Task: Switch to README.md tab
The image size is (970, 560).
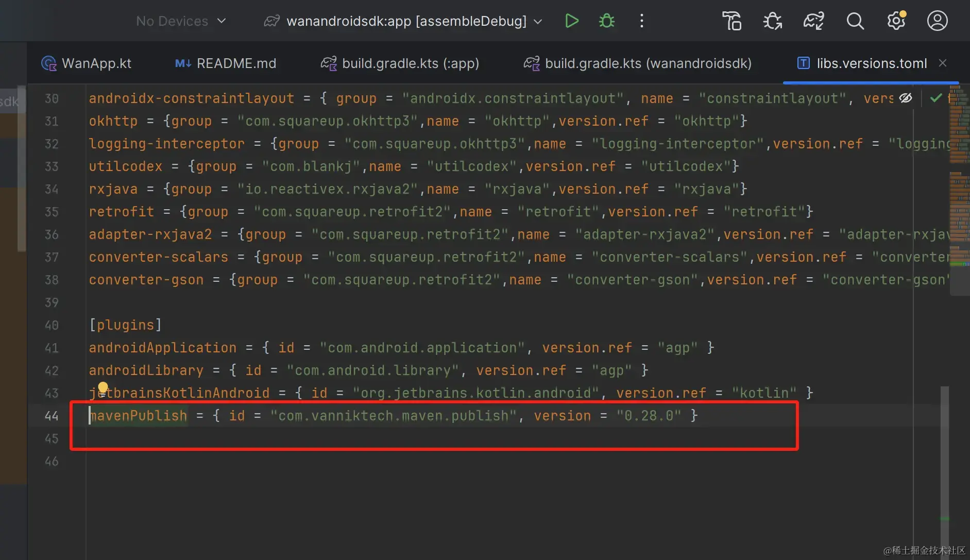Action: click(x=226, y=63)
